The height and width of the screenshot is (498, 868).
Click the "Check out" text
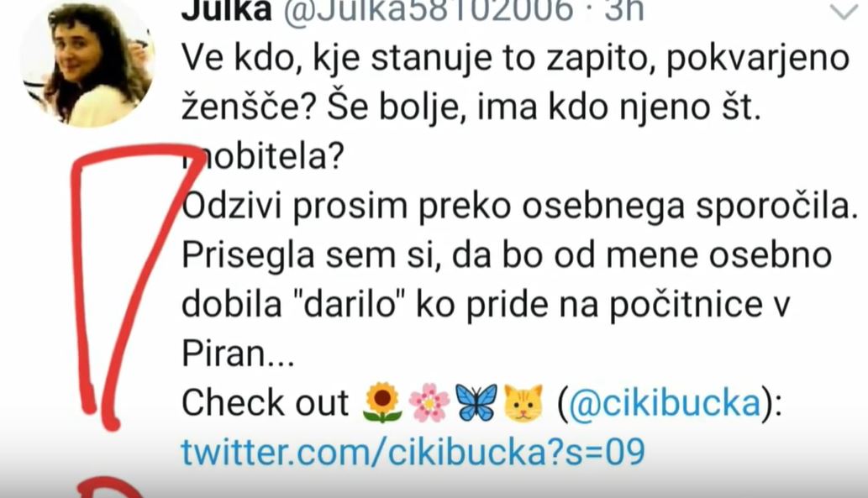[x=266, y=402]
